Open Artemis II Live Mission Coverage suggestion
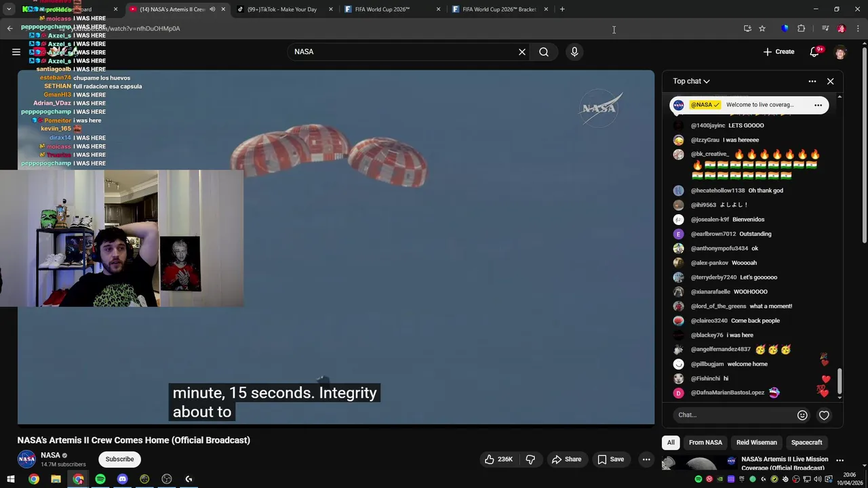Image resolution: width=868 pixels, height=488 pixels. coord(785,464)
